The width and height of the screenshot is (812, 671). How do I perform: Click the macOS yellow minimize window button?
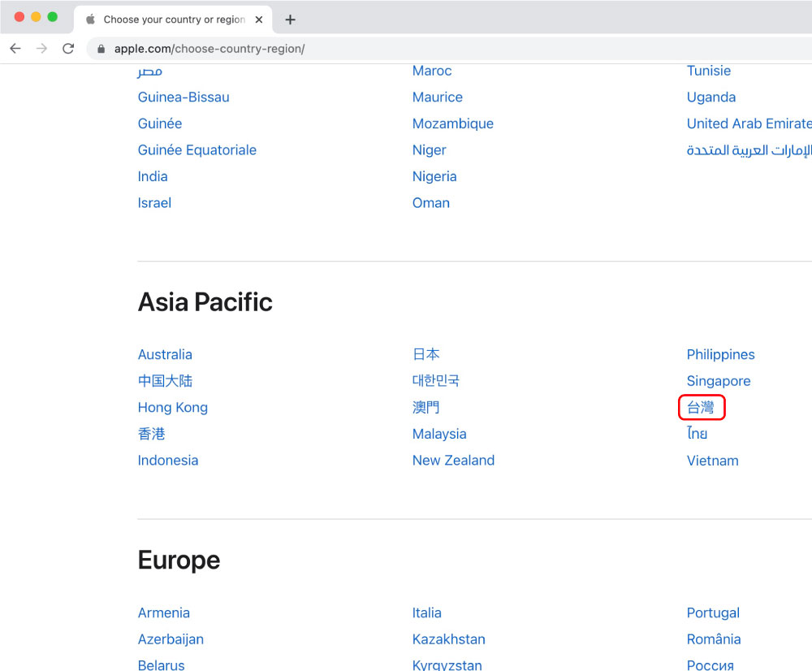click(x=36, y=16)
